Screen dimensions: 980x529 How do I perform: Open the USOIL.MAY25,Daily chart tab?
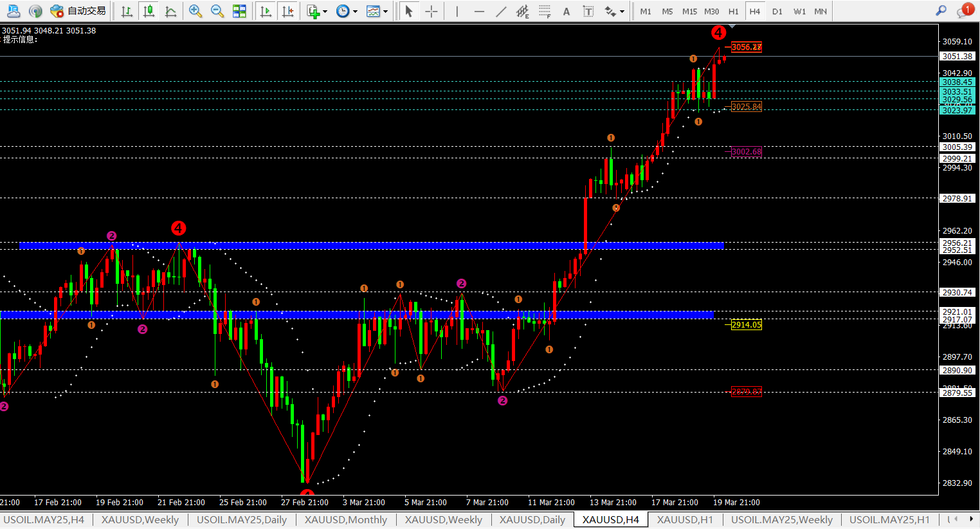241,519
